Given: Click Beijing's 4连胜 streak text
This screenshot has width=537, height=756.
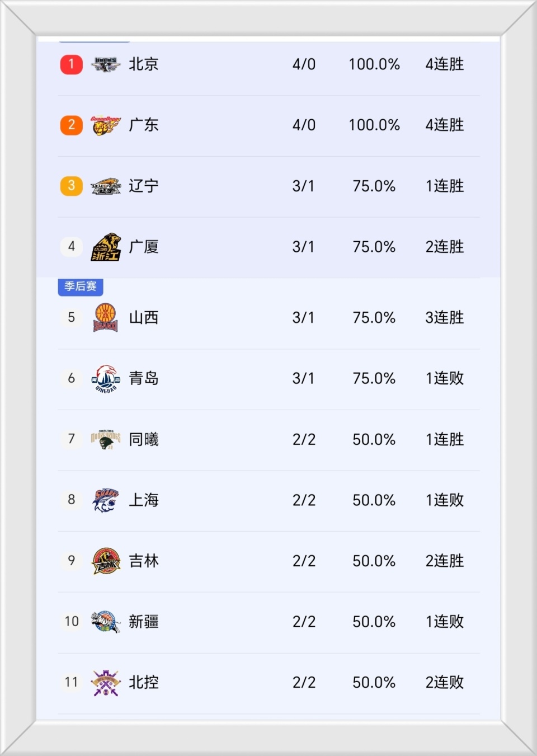Looking at the screenshot, I should click(445, 64).
